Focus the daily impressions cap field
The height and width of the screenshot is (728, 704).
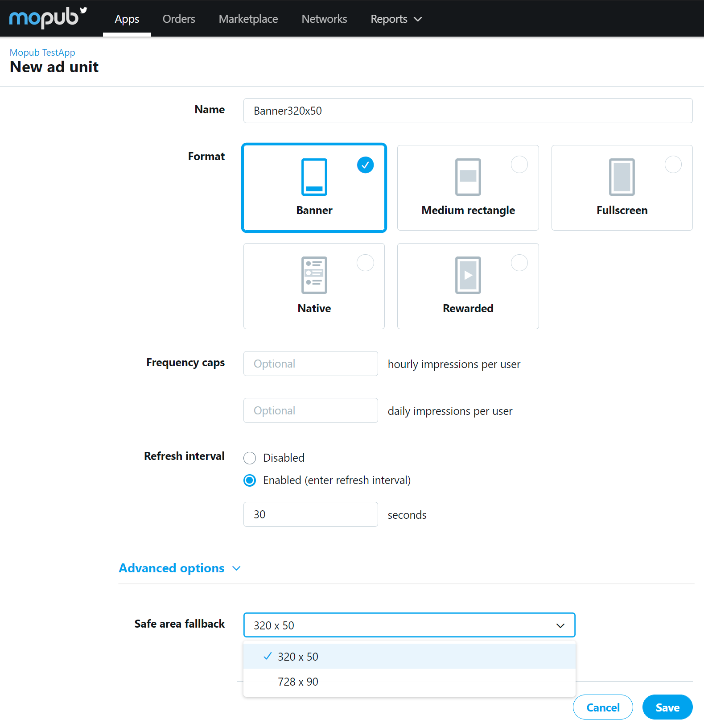pyautogui.click(x=311, y=410)
